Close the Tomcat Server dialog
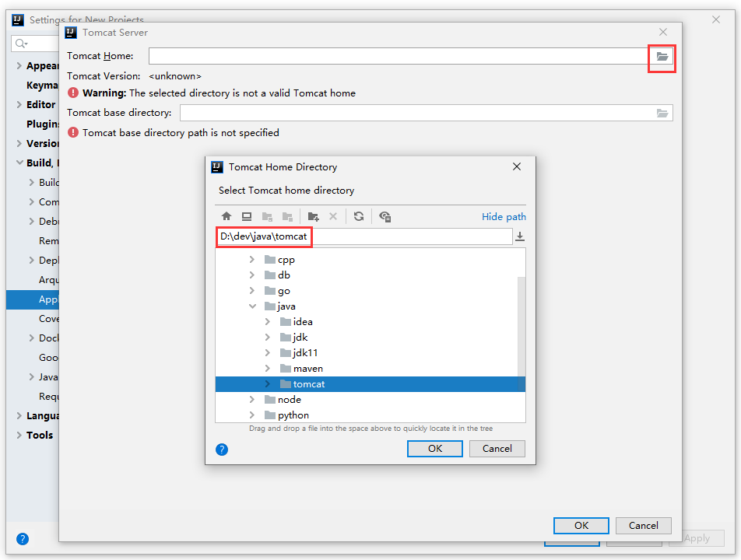Viewport: 741px width, 560px height. coord(663,32)
